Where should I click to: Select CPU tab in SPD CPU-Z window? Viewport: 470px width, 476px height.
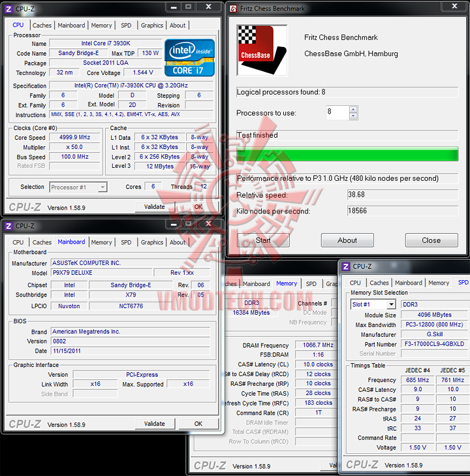click(x=355, y=283)
